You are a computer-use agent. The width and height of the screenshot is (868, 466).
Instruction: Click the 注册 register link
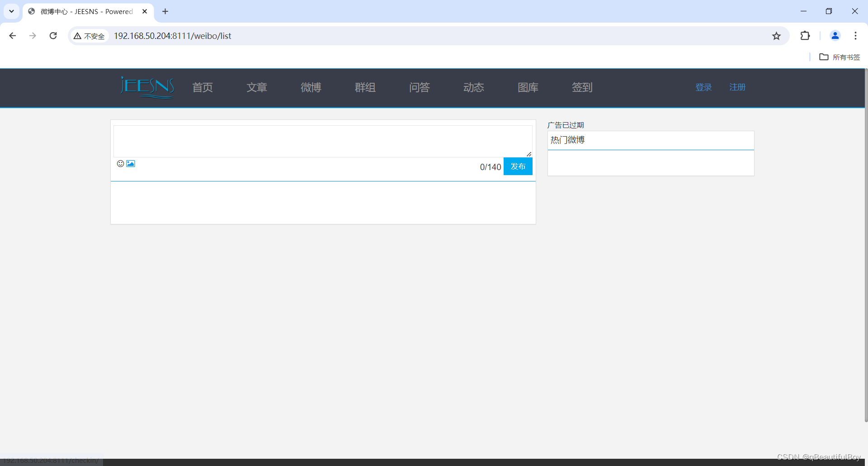pyautogui.click(x=737, y=87)
